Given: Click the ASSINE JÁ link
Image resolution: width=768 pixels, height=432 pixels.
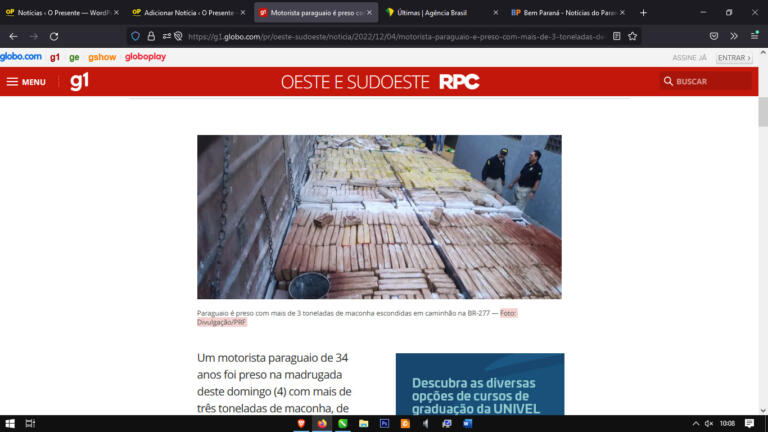Looking at the screenshot, I should (x=689, y=58).
